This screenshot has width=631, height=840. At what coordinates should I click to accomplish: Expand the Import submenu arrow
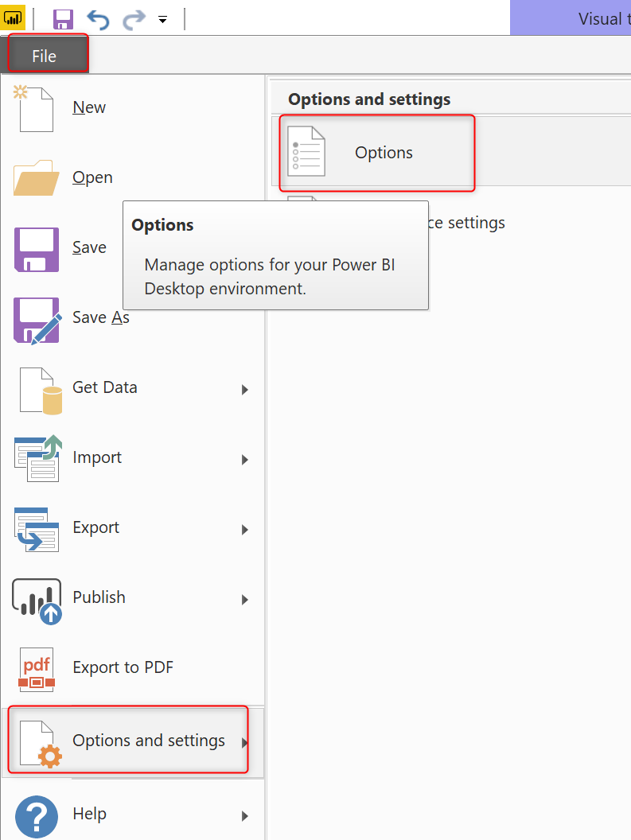click(245, 460)
